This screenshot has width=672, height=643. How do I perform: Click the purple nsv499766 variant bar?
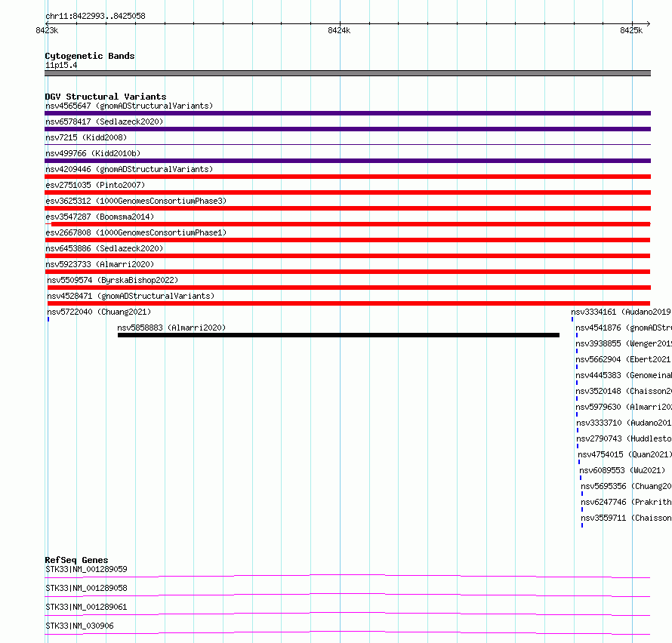(347, 161)
